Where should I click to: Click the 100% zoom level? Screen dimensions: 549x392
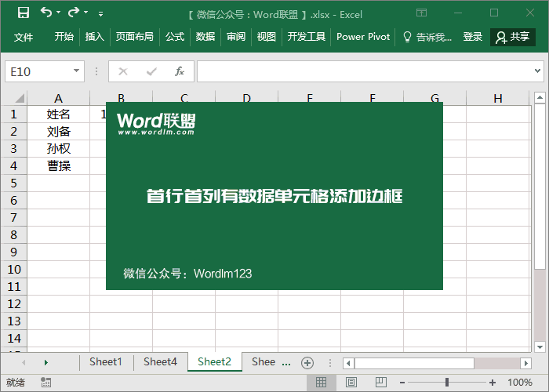[520, 383]
